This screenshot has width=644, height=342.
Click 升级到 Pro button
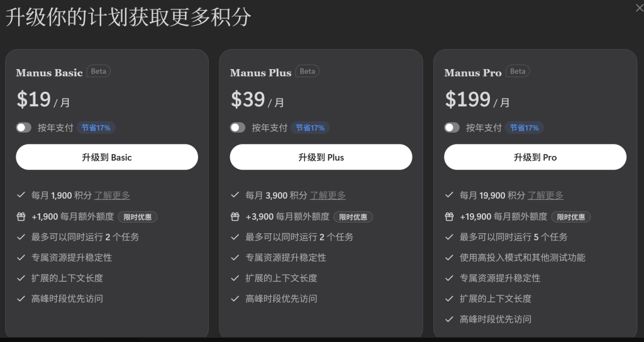click(535, 157)
